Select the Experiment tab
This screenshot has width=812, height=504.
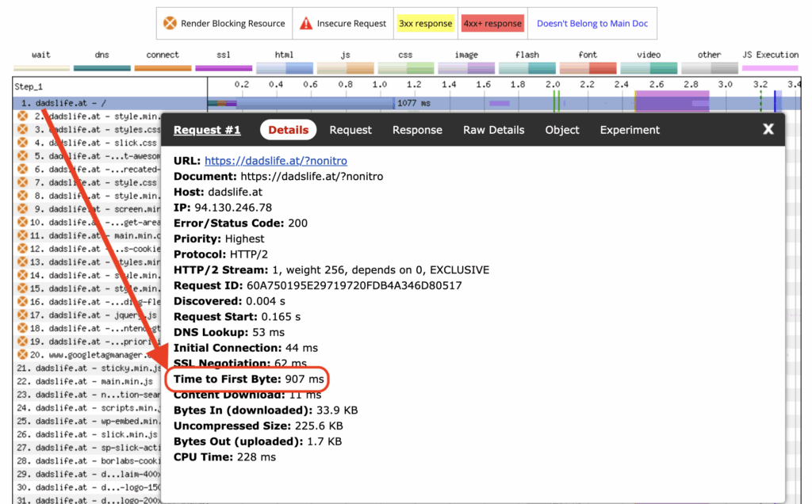[x=630, y=130]
